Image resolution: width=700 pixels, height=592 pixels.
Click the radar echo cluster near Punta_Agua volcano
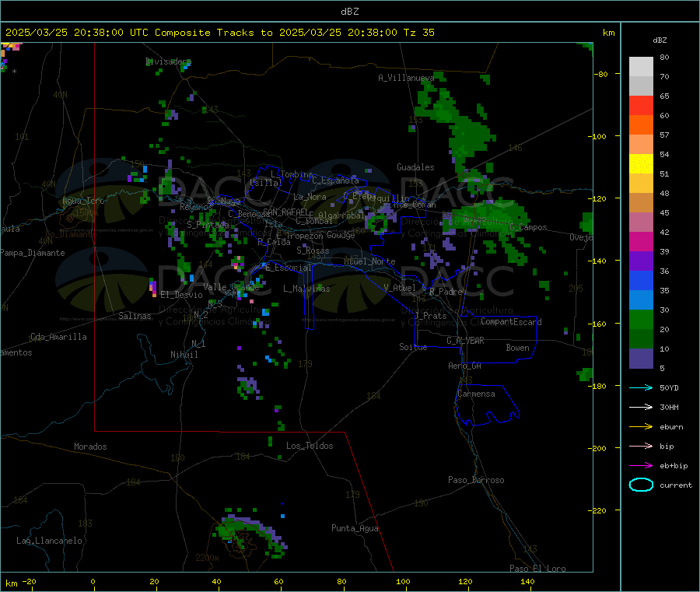[x=250, y=534]
